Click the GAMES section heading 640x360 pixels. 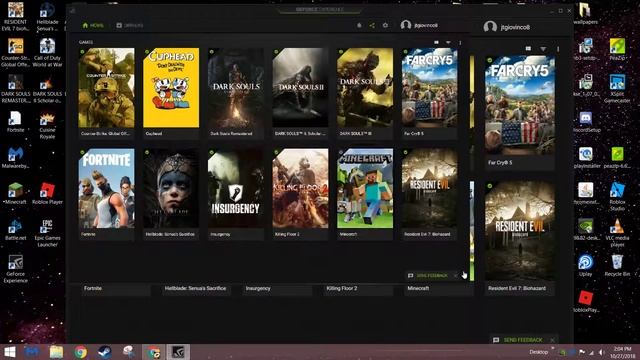coord(86,42)
